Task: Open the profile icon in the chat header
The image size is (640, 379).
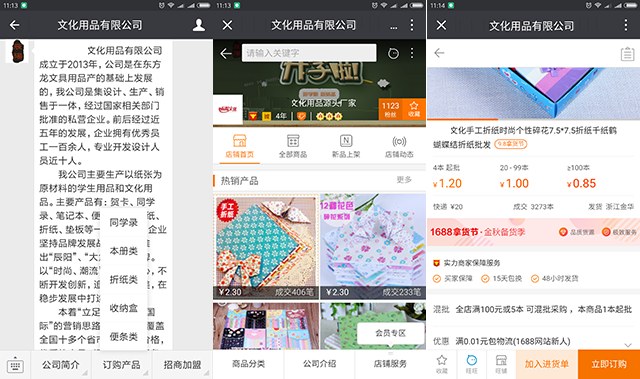Action: click(199, 25)
